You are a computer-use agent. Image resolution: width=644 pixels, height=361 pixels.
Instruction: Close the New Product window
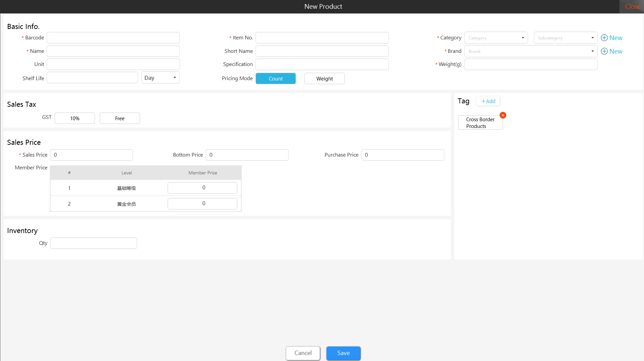point(633,6)
